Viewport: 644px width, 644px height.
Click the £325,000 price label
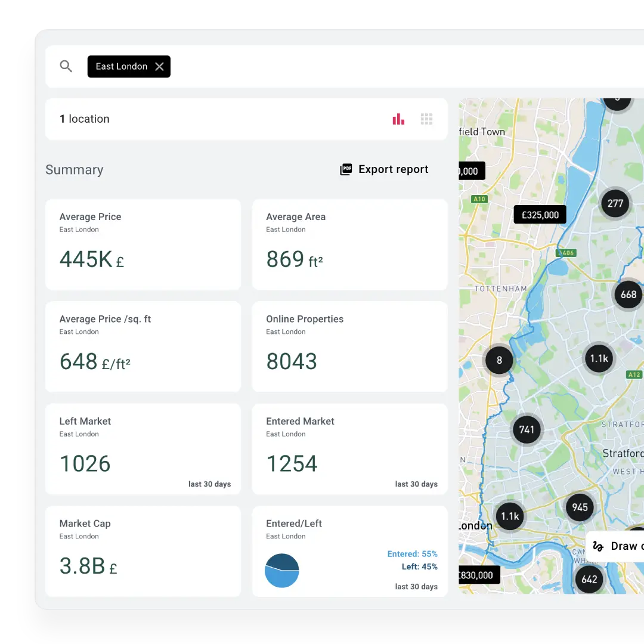540,215
